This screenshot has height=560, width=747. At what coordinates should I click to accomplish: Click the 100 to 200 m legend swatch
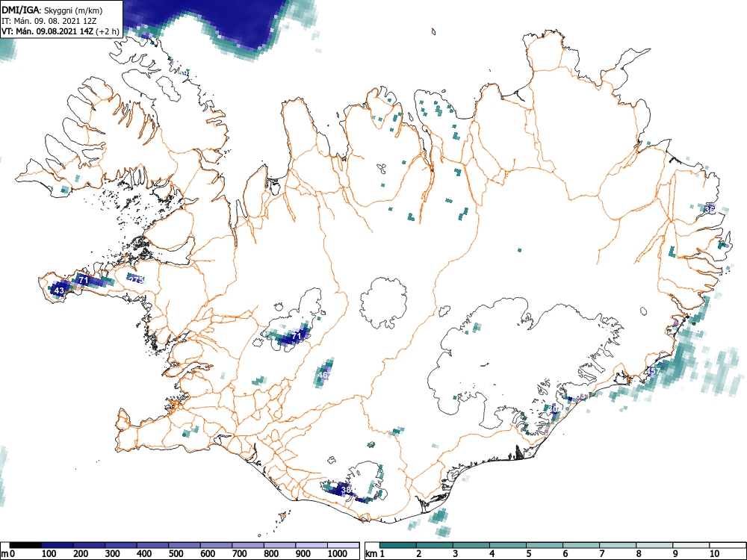point(58,545)
